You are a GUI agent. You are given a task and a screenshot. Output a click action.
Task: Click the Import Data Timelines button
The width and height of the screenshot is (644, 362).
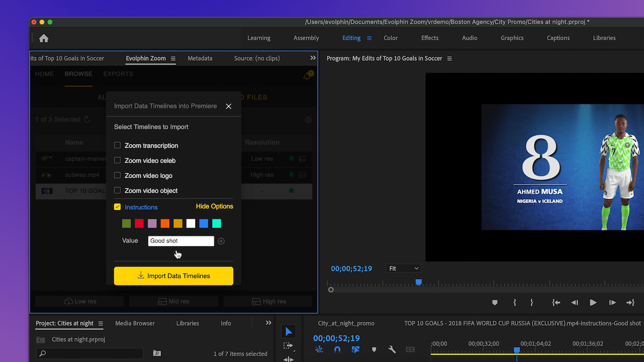point(173,276)
